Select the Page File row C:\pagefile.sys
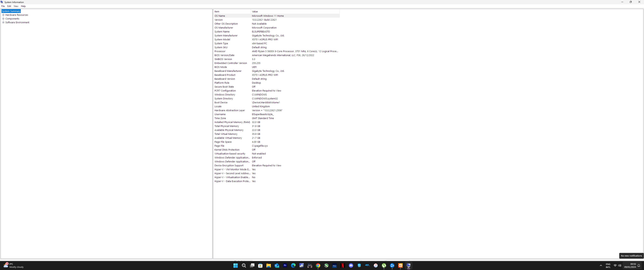644x270 pixels. pyautogui.click(x=277, y=146)
